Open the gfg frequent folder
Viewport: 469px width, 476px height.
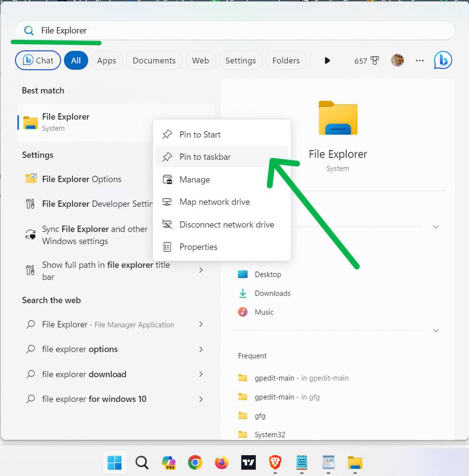252,416
